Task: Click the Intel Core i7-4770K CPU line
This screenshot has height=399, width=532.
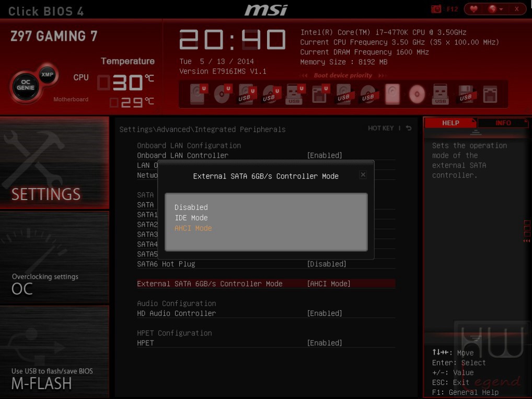Action: pos(383,32)
